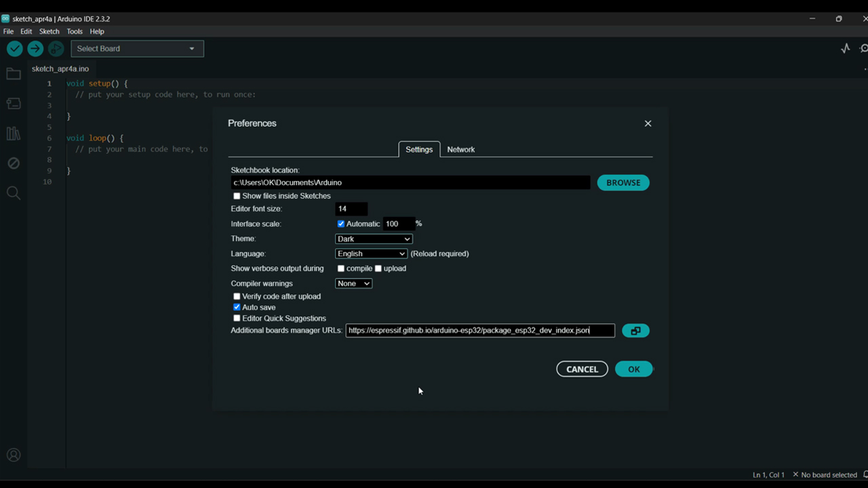
Task: Click Ln 1, Col 1 in status bar
Action: pos(768,475)
